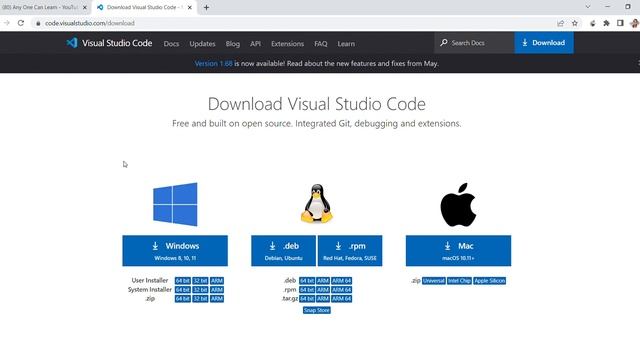Select Linux .deb 64 bit
Screen dimensions: 640x360
307,281
